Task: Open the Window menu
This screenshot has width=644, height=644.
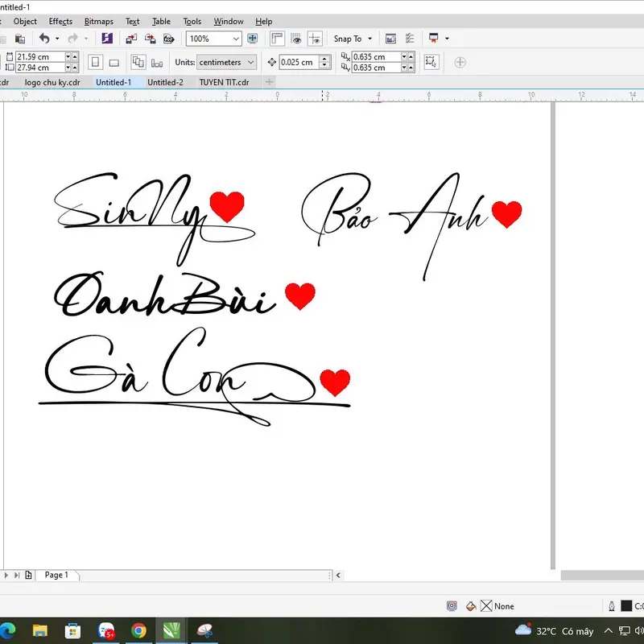Action: (x=229, y=22)
